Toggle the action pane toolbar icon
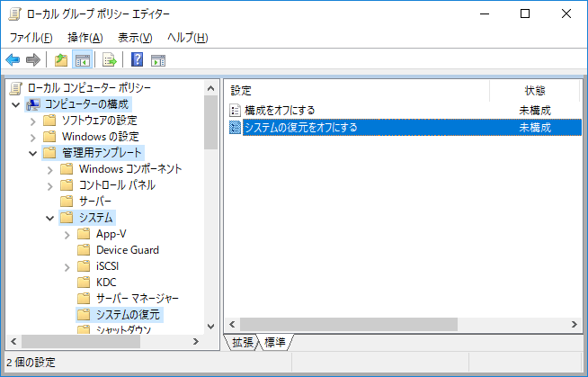The width and height of the screenshot is (588, 377). tap(158, 60)
